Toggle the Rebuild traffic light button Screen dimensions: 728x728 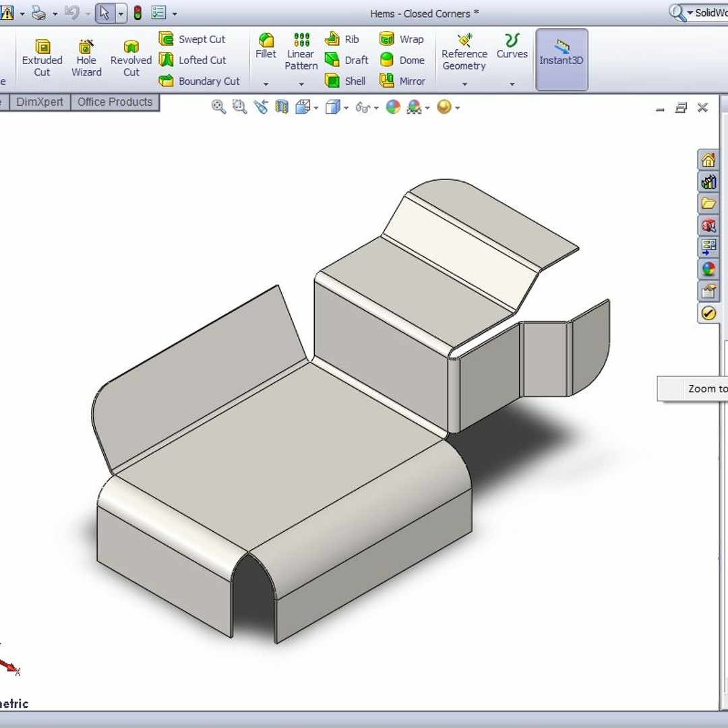[x=138, y=13]
